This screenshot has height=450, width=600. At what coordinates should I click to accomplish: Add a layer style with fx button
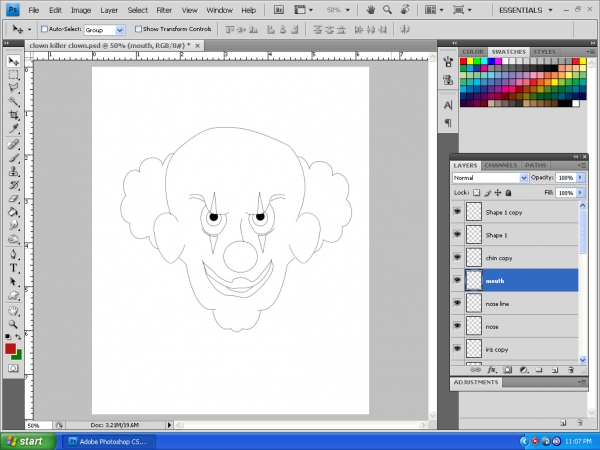[492, 370]
